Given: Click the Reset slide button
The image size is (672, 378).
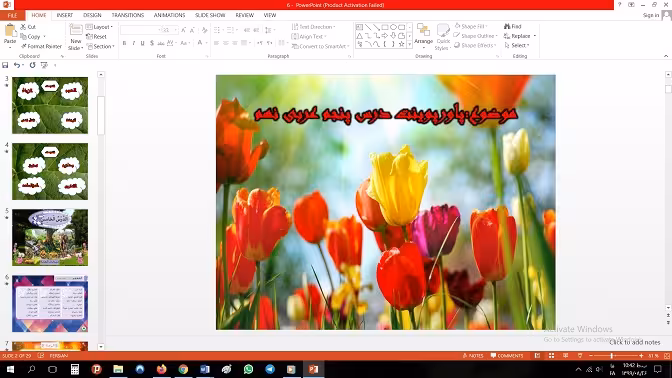Looking at the screenshot, I should point(96,36).
